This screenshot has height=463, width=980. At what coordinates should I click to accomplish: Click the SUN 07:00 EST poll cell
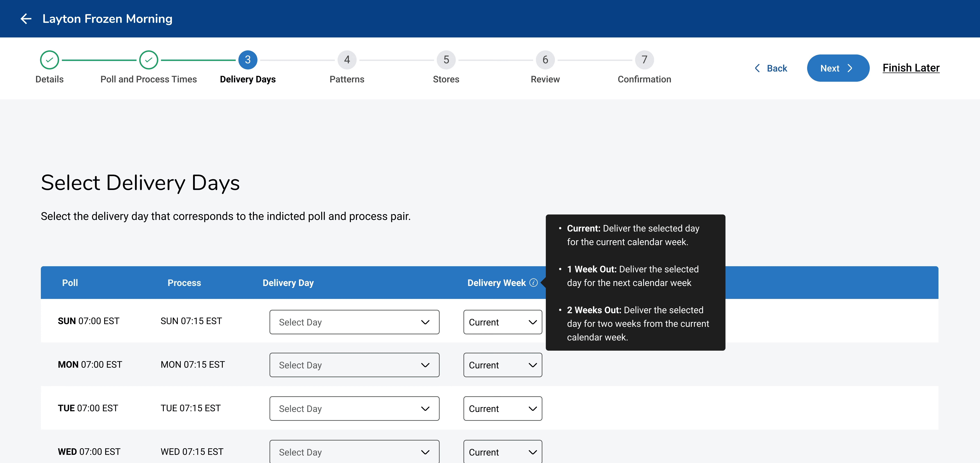click(88, 321)
